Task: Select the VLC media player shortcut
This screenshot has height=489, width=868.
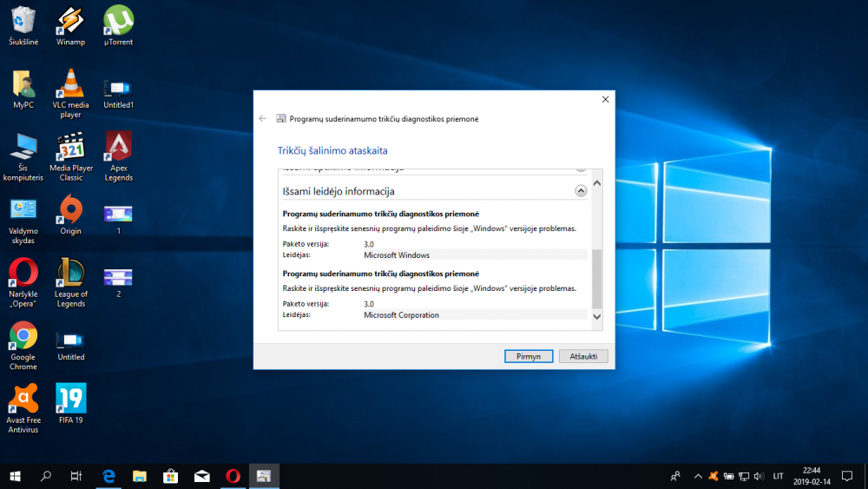Action: [x=71, y=93]
